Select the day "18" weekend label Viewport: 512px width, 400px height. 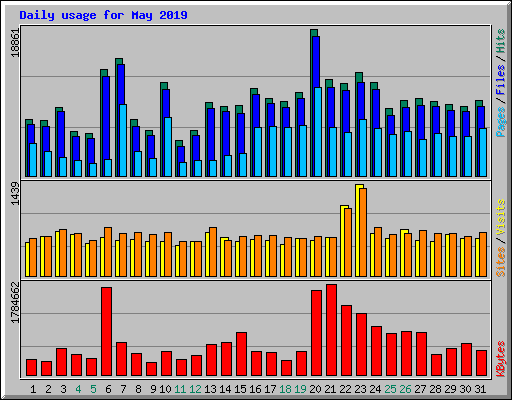pyautogui.click(x=285, y=389)
